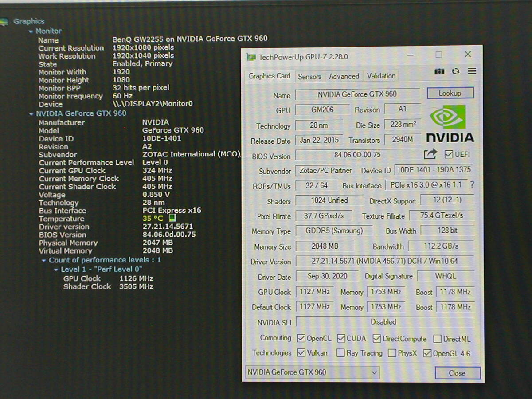Viewport: 532px width, 399px height.
Task: Toggle the UEFI checkbox
Action: click(x=449, y=154)
